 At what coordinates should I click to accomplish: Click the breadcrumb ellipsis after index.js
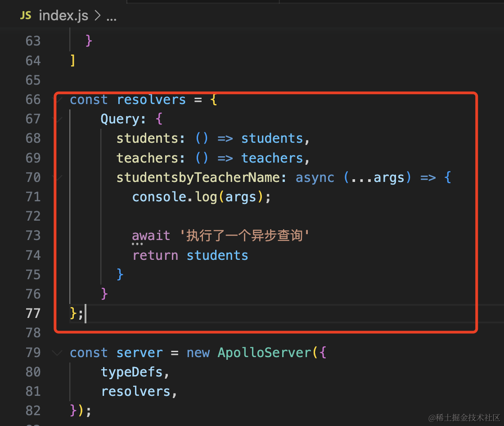point(112,17)
